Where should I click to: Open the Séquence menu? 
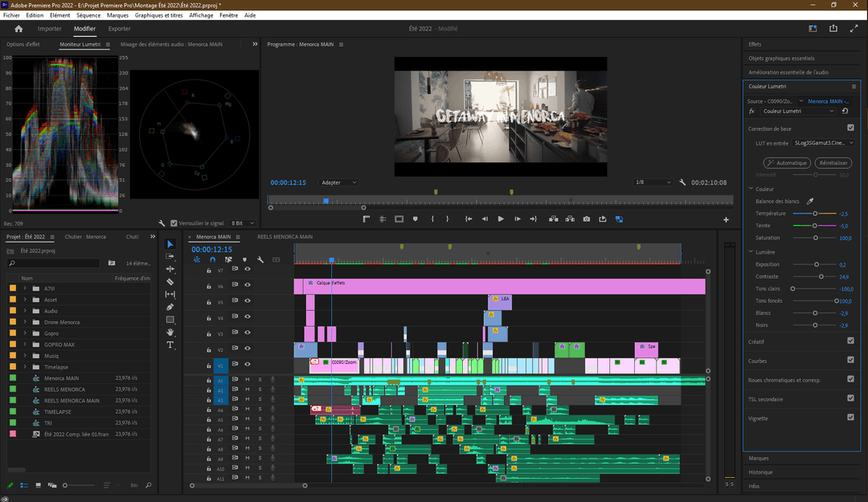[x=87, y=14]
